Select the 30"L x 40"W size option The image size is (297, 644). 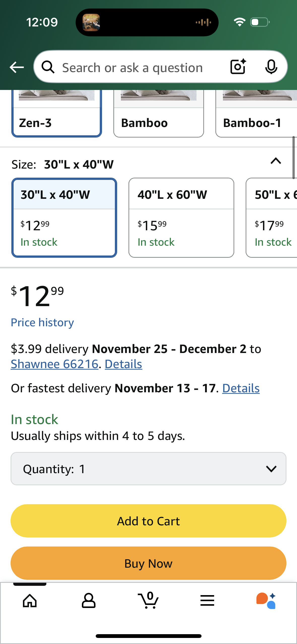[64, 217]
